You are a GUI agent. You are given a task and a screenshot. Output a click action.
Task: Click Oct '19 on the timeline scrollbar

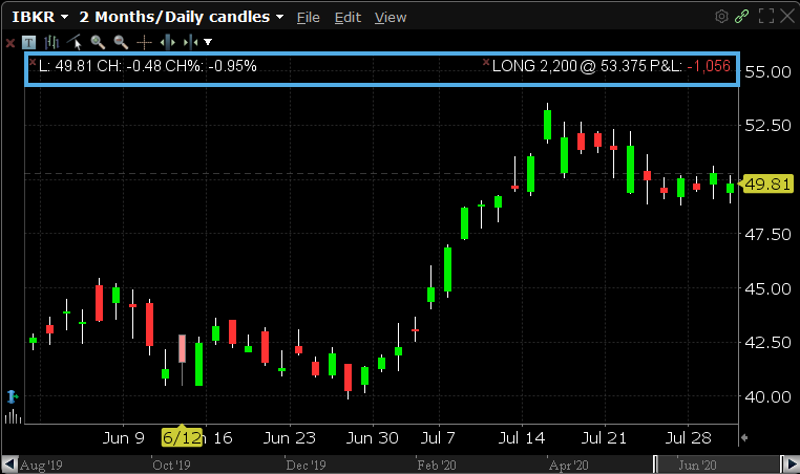tap(171, 465)
